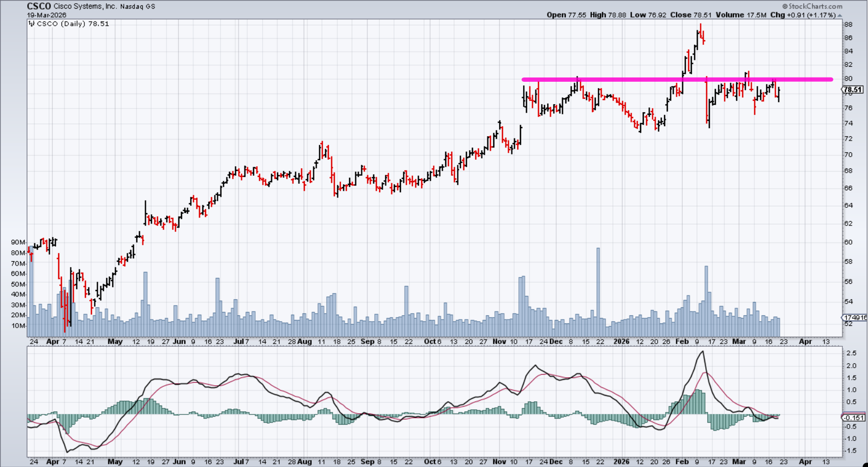Click the 19-Mar-2026 chart date
The image size is (868, 467).
point(47,15)
